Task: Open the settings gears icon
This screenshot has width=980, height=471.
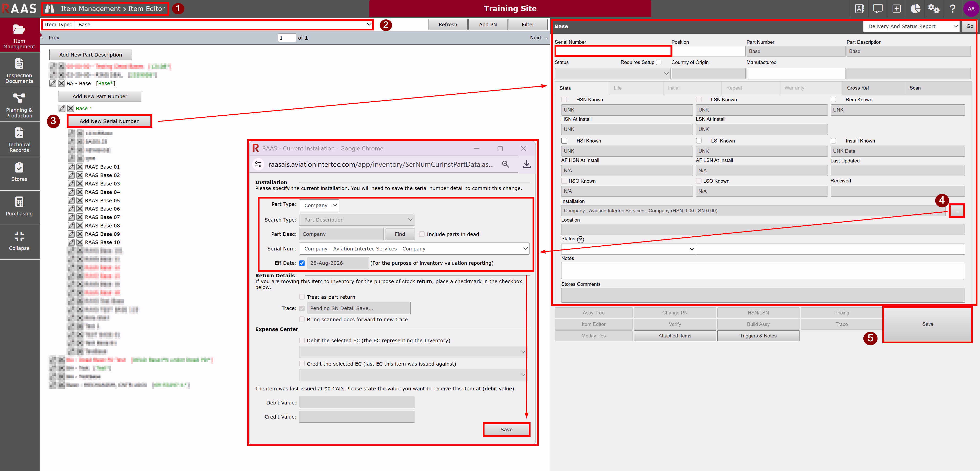Action: pyautogui.click(x=933, y=8)
